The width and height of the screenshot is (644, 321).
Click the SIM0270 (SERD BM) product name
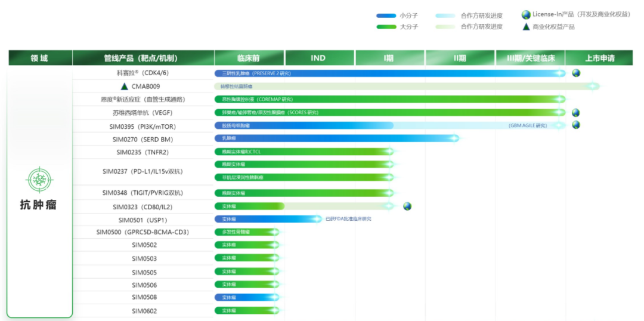tap(143, 140)
